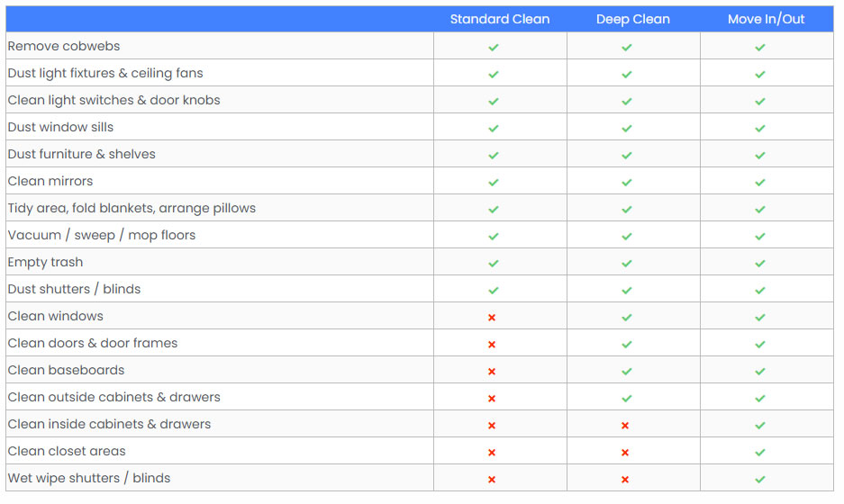Click 'Clean outside cabinets & drawers' label
The width and height of the screenshot is (844, 504).
coord(114,397)
